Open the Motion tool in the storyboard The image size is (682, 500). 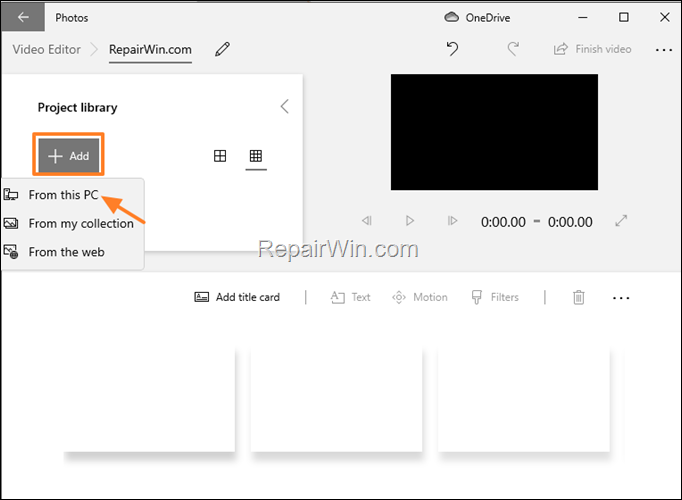[420, 297]
